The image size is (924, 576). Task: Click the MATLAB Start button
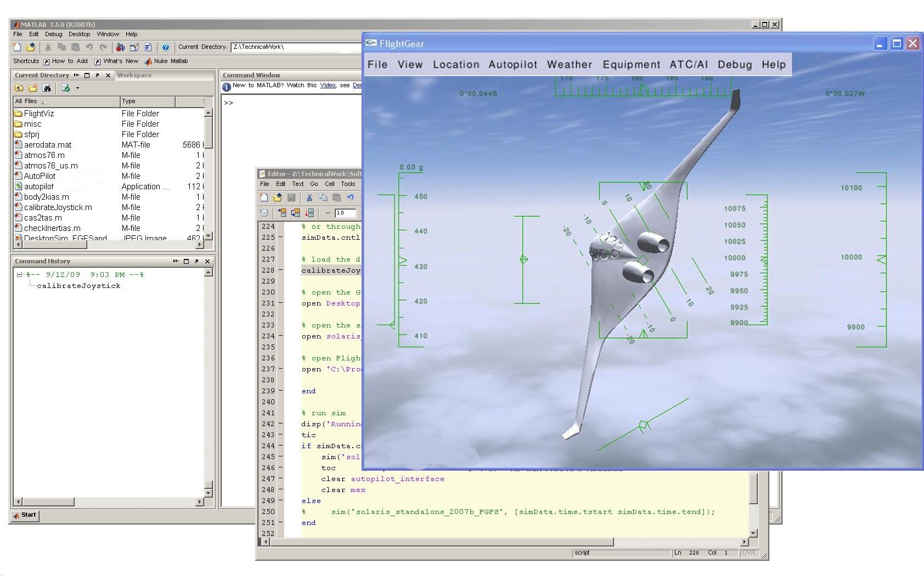pyautogui.click(x=25, y=515)
